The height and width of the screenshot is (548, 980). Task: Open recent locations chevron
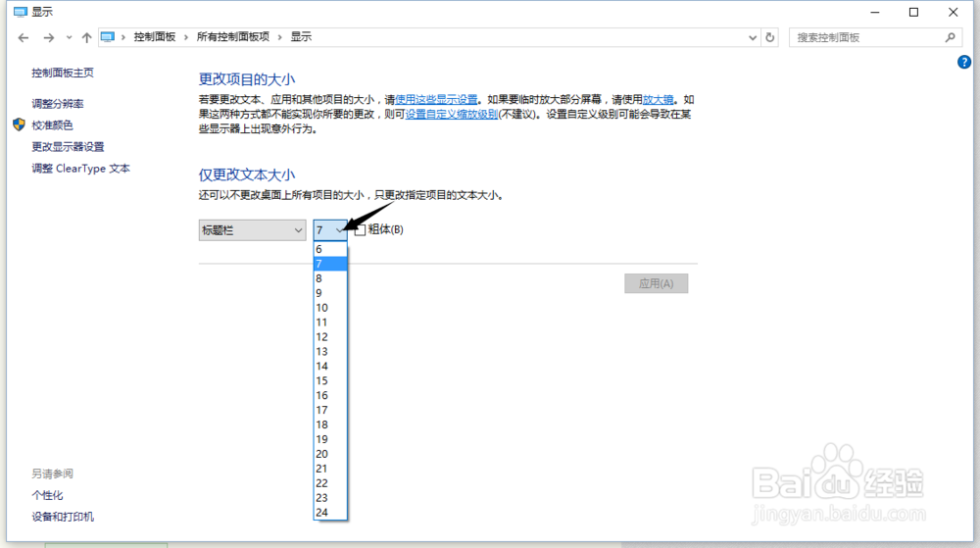pyautogui.click(x=69, y=37)
